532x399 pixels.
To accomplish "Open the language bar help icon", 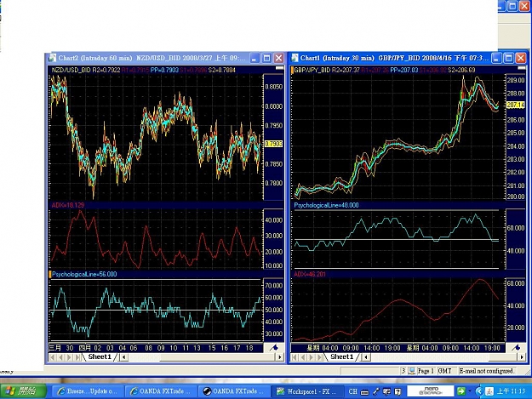I will 398,391.
